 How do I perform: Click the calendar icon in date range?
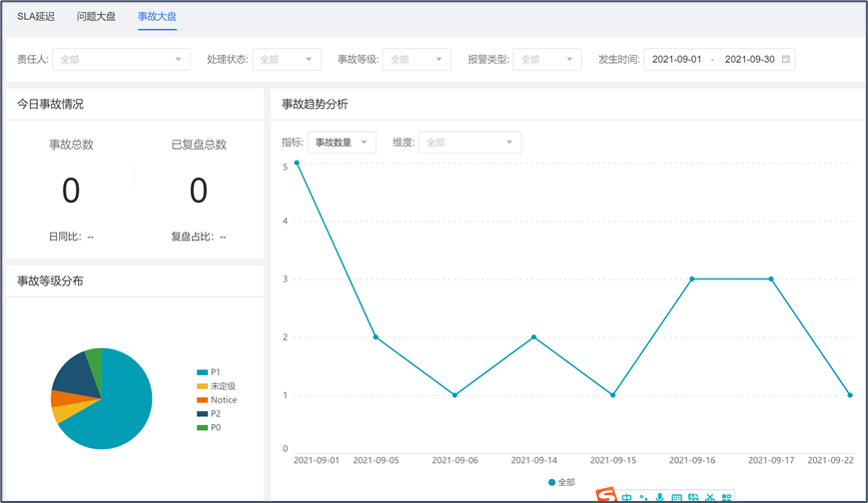[x=786, y=60]
